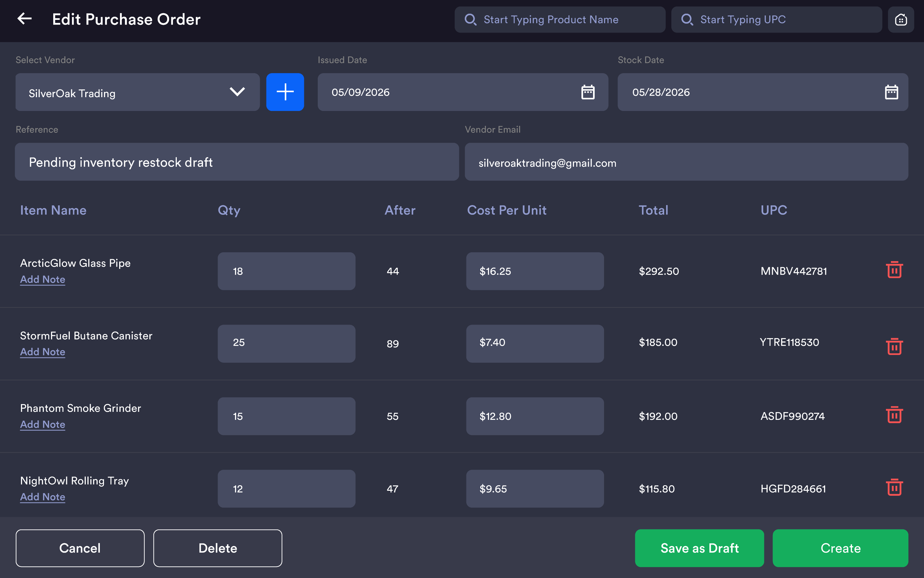Cancel editing the purchase order
Image resolution: width=924 pixels, height=578 pixels.
point(80,548)
